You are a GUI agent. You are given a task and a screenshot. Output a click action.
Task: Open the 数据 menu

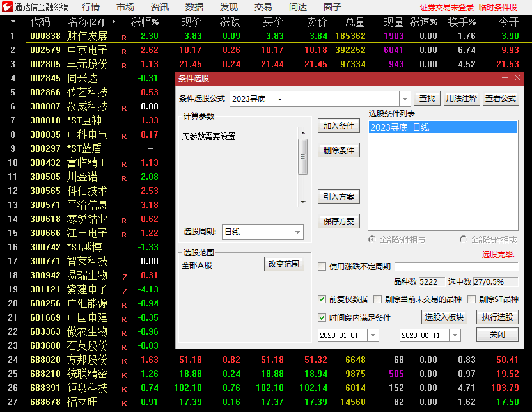click(x=194, y=7)
